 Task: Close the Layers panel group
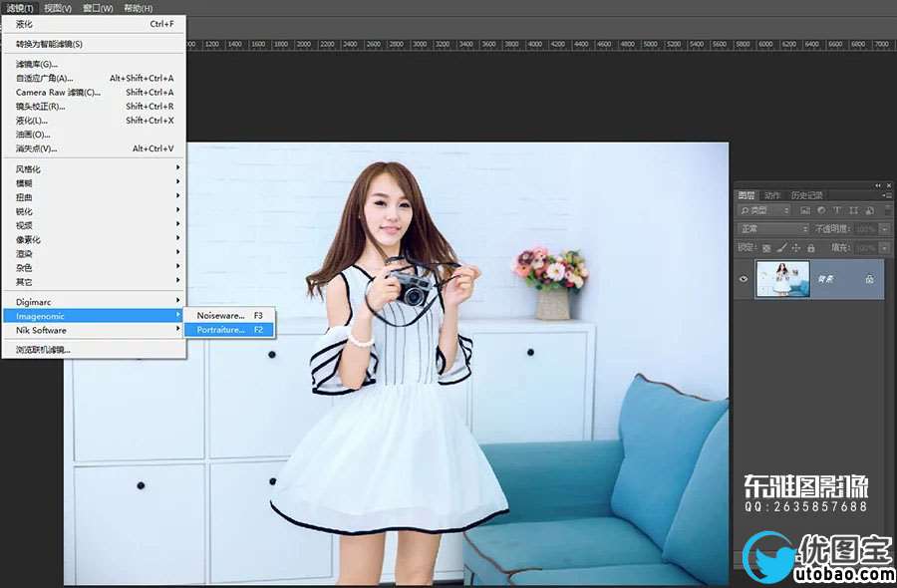point(889,185)
